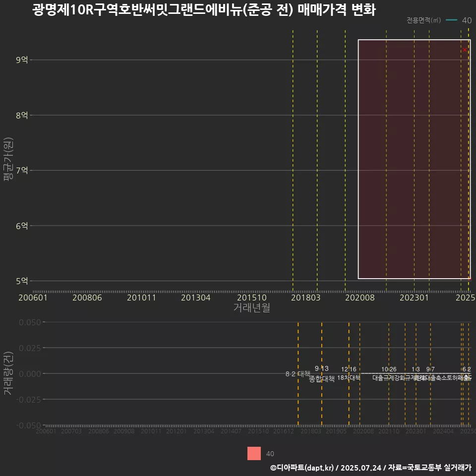Screen dimensions: 476x476
Task: Select the 2025 axis tick label
Action: [465, 298]
